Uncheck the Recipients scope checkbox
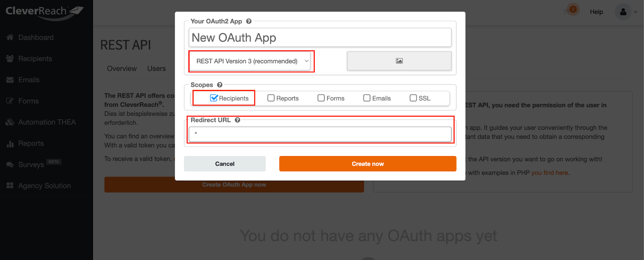 tap(214, 98)
